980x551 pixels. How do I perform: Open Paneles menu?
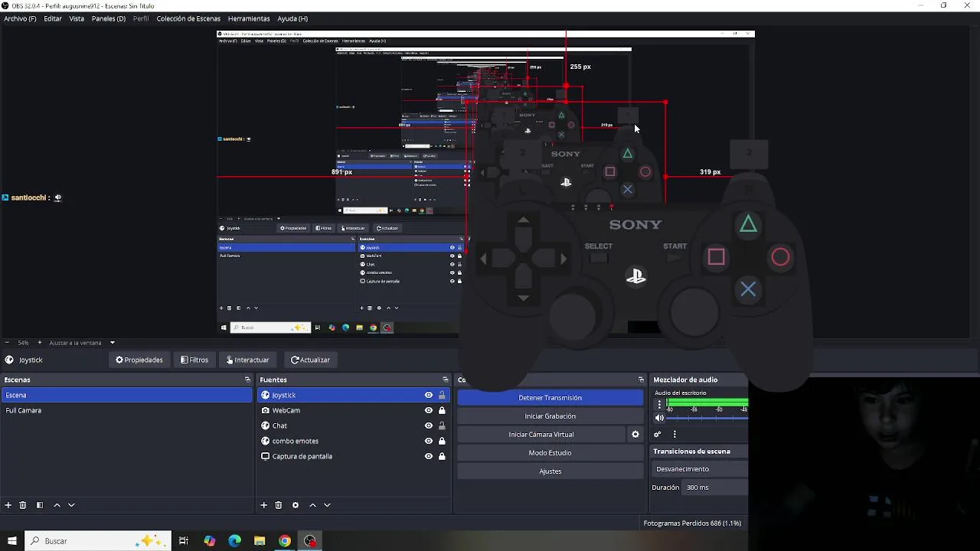[x=109, y=18]
